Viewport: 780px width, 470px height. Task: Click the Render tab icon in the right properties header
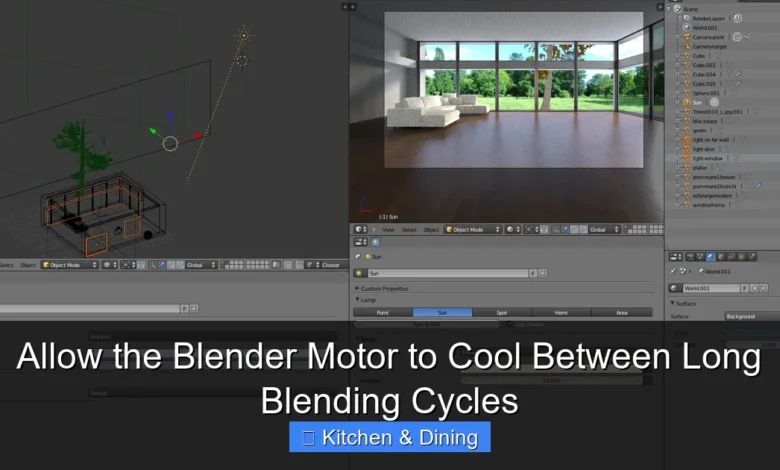tap(690, 257)
